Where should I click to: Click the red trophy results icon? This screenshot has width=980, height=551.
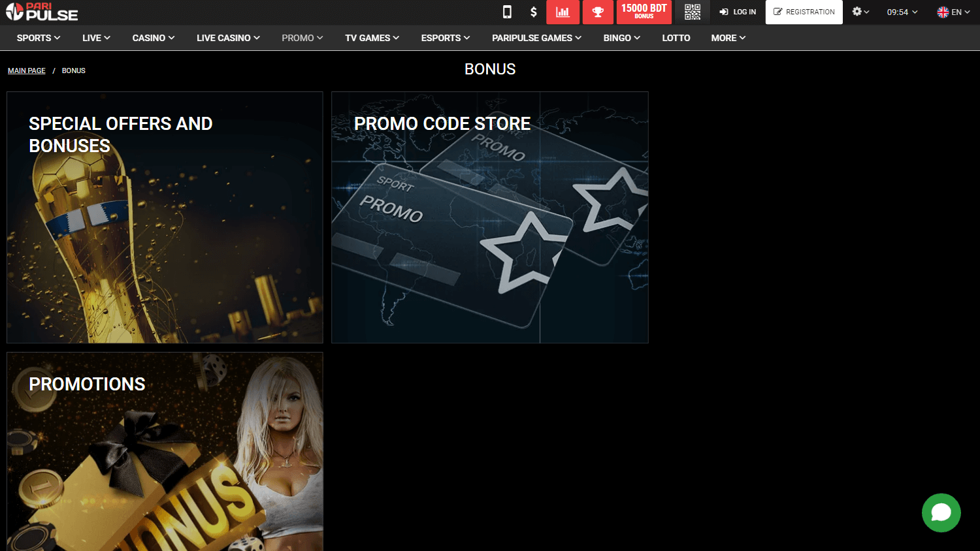(x=597, y=12)
